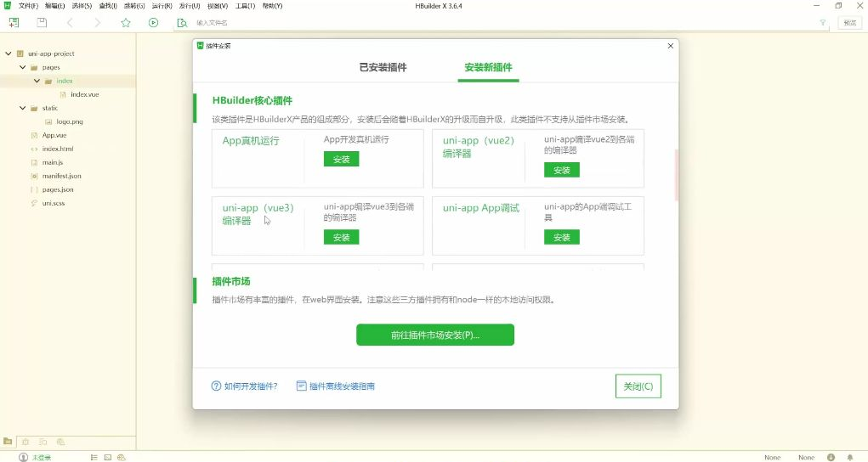Select index.vue in the project tree
868x462 pixels.
click(85, 94)
